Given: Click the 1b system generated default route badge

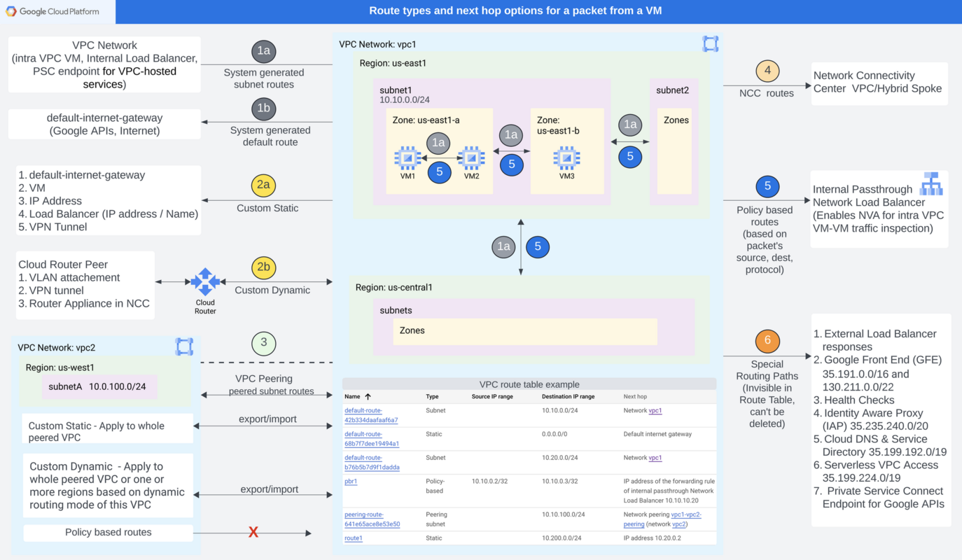Looking at the screenshot, I should point(264,108).
